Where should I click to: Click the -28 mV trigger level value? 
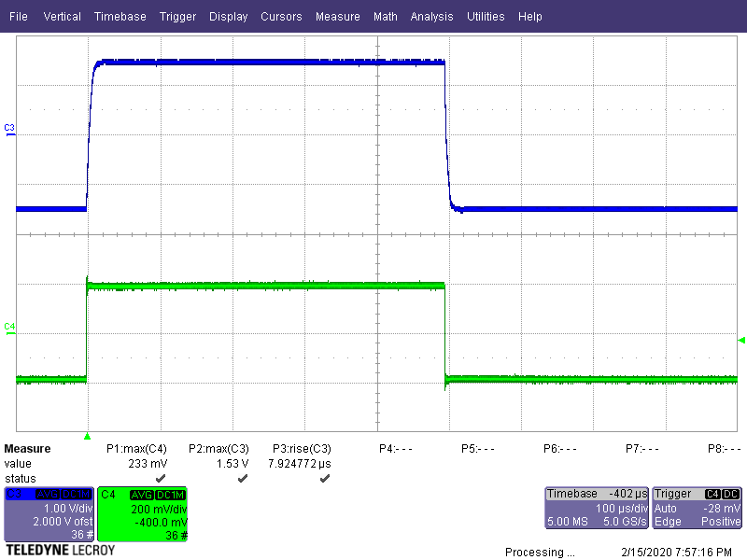click(x=722, y=508)
